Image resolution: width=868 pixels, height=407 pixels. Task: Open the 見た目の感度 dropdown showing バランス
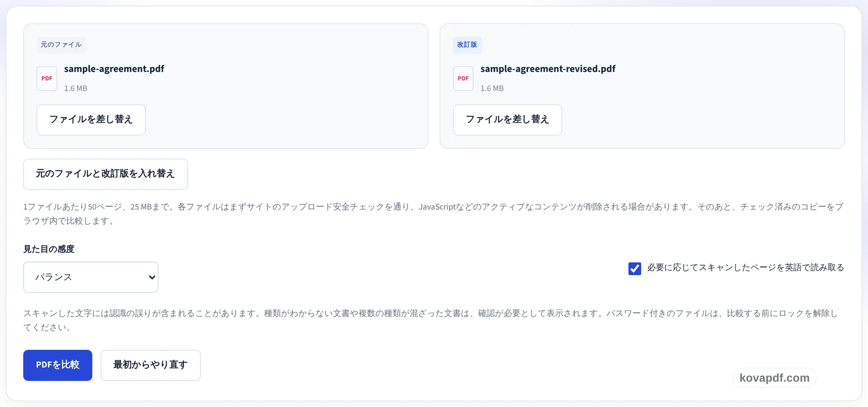91,277
